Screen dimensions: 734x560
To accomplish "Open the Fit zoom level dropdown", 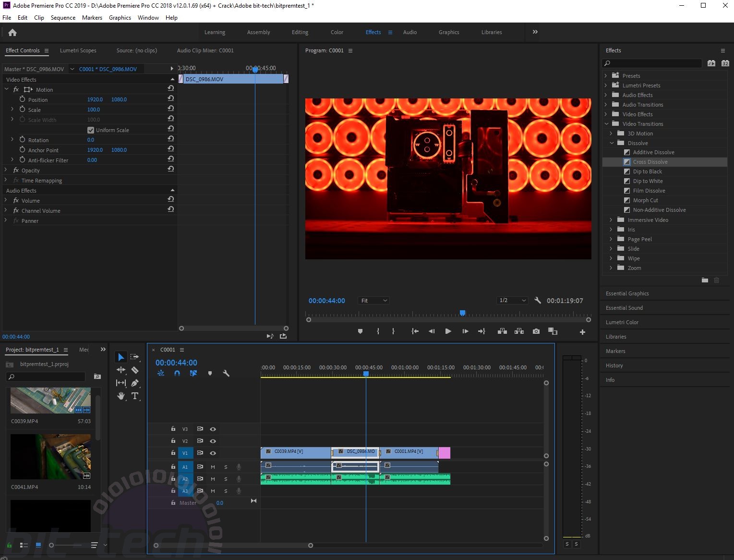I will (373, 301).
